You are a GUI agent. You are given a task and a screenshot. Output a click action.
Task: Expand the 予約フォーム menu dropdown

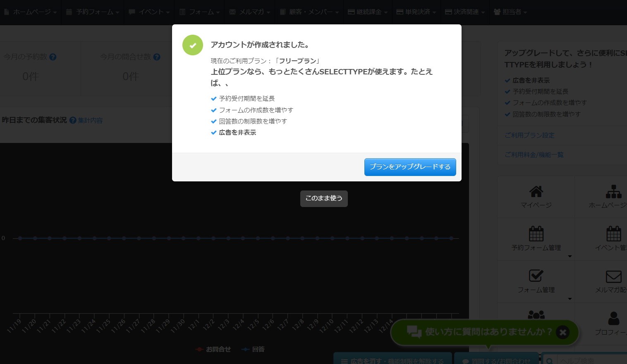point(93,12)
